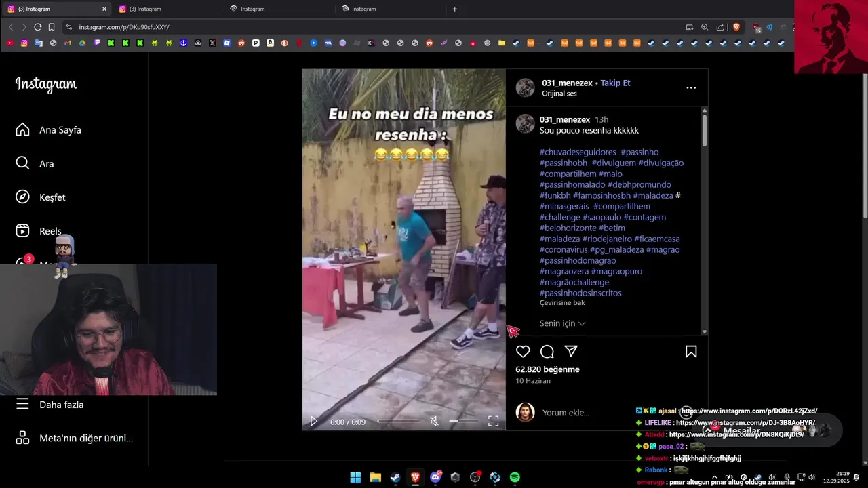
Task: Open #riodejaneiro hashtag
Action: (x=608, y=239)
